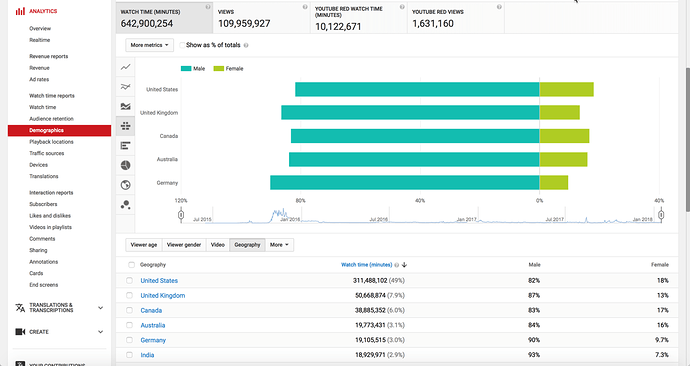Check the United States row checkbox

(129, 280)
